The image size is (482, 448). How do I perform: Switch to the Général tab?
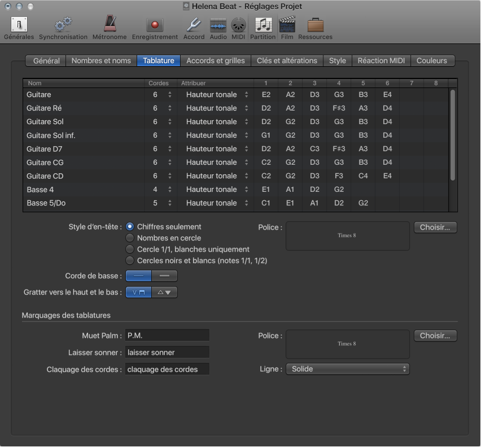pyautogui.click(x=46, y=60)
